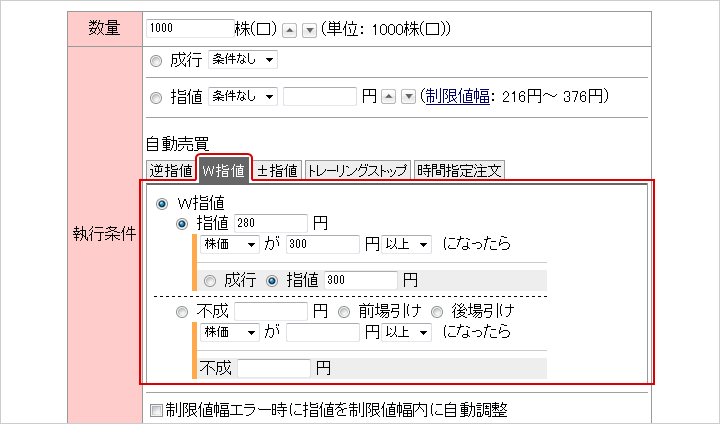Viewport: 720px width, 424px height.
Task: Decrease quantity with the 数量 down arrow
Action: pyautogui.click(x=309, y=31)
